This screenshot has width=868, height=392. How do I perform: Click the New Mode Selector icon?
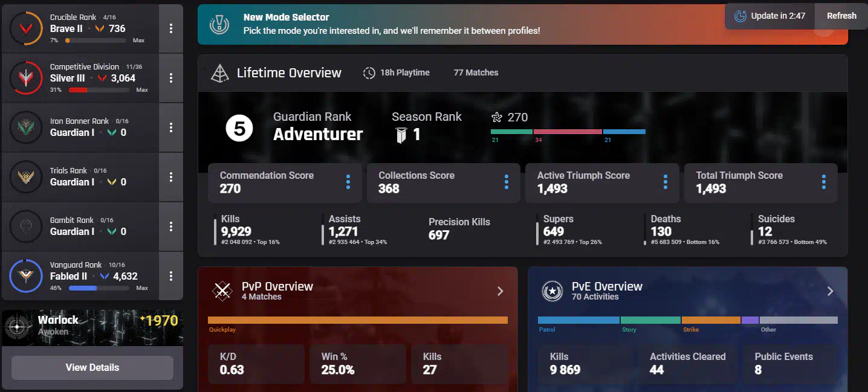(x=219, y=25)
